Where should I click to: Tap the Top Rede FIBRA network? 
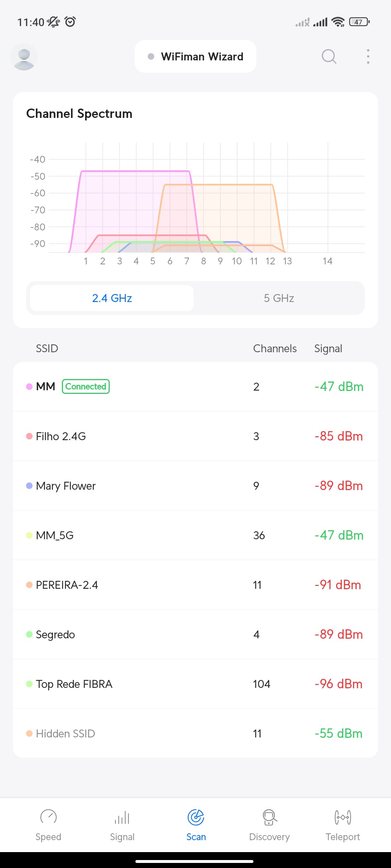(195, 684)
